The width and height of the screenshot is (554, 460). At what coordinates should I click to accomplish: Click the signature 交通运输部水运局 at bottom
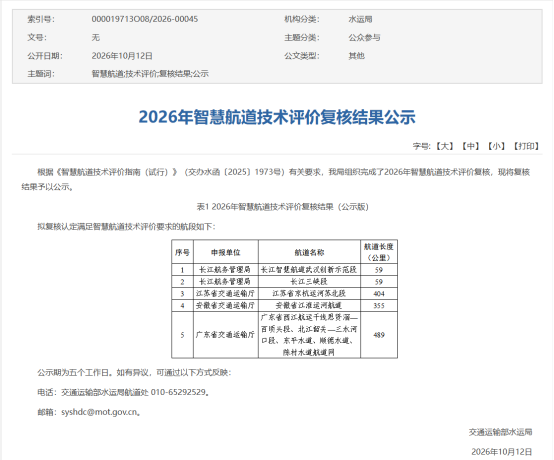[x=500, y=432]
